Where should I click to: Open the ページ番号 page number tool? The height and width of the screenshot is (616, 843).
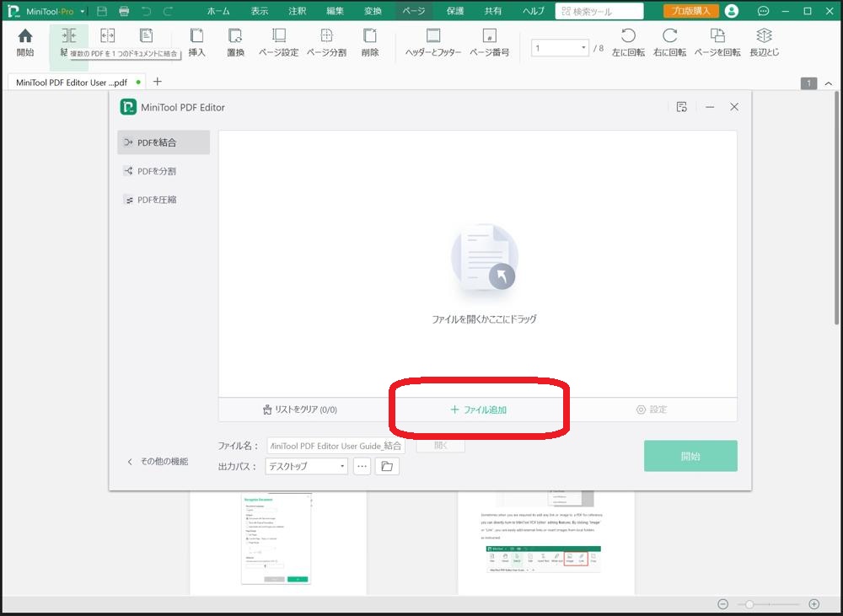click(x=489, y=43)
